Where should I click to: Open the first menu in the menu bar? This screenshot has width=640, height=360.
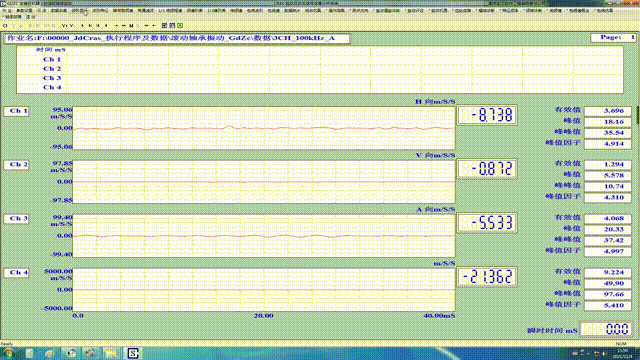click(7, 11)
